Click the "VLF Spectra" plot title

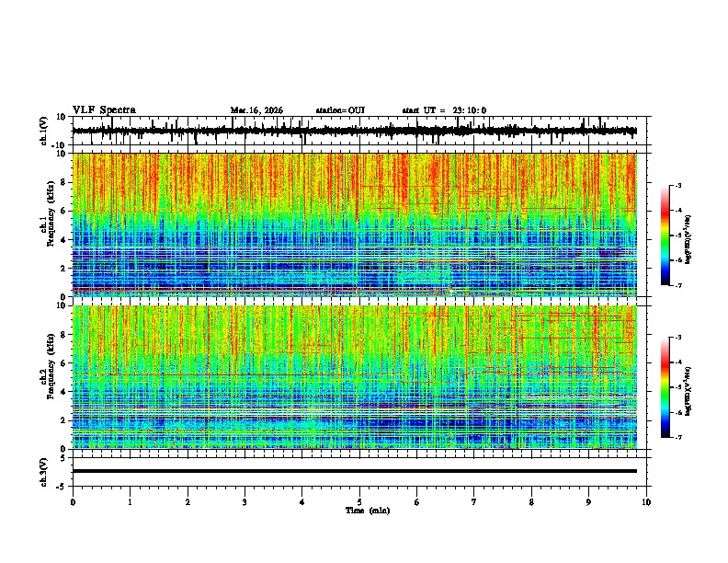click(x=104, y=110)
